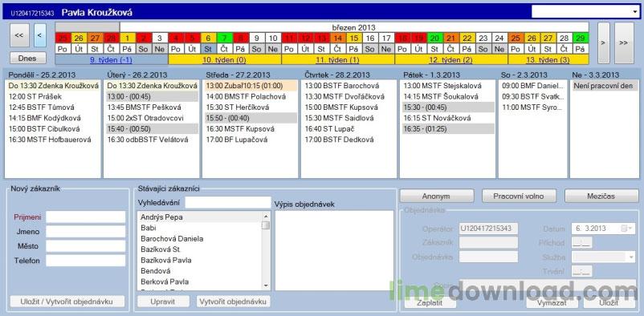Viewport: 644px width, 316px height.
Task: Open appointment 16:30 MSTF Hofbauerová
Action: point(52,140)
